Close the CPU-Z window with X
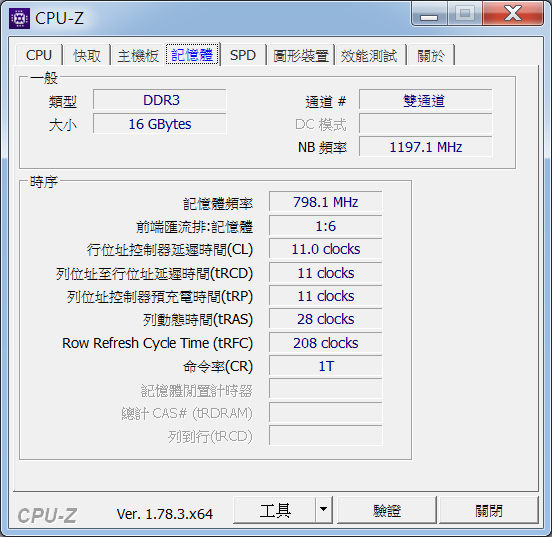The width and height of the screenshot is (552, 537). [513, 14]
